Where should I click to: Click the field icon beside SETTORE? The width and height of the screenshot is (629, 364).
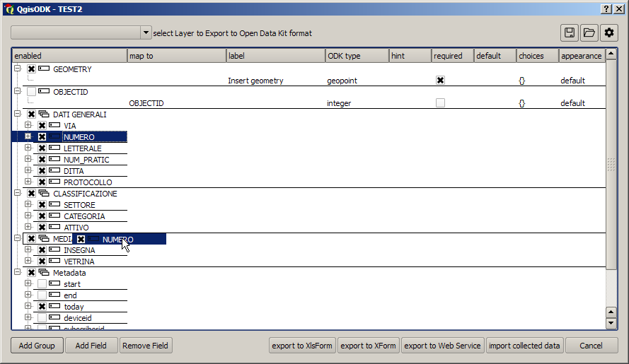pos(54,204)
